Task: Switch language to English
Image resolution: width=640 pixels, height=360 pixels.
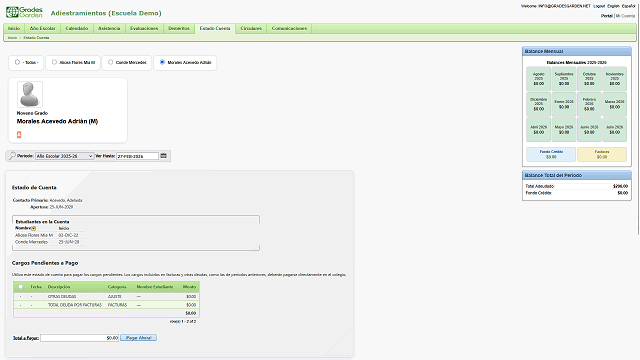Action: pos(613,6)
